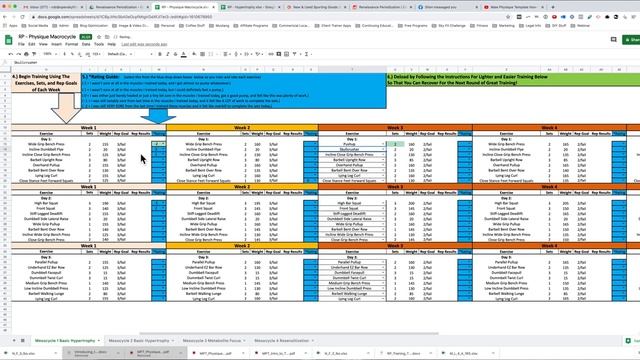The image size is (640, 360).
Task: Switch to Mesocycle 2 Basic Hypertrophy tab
Action: [x=139, y=340]
